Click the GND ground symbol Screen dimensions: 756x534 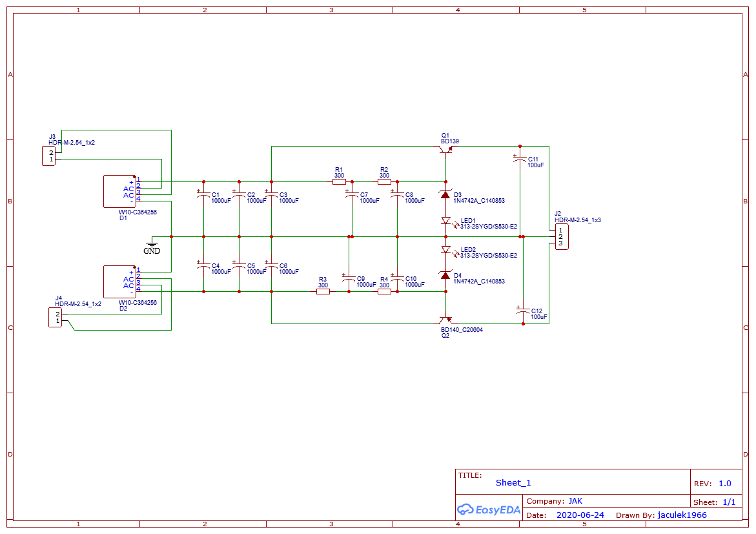[x=152, y=244]
